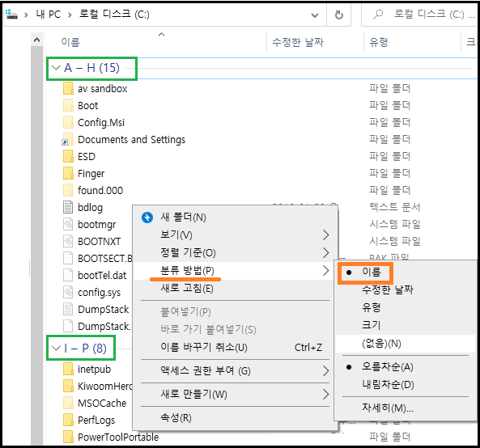Select 오름차순(A) ascending order
The image size is (480, 448).
coord(388,366)
